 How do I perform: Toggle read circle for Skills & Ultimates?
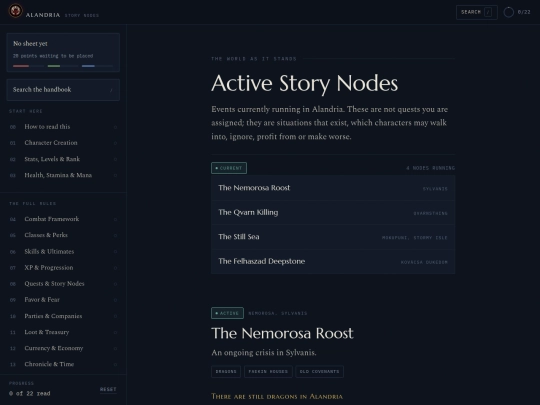(x=115, y=252)
